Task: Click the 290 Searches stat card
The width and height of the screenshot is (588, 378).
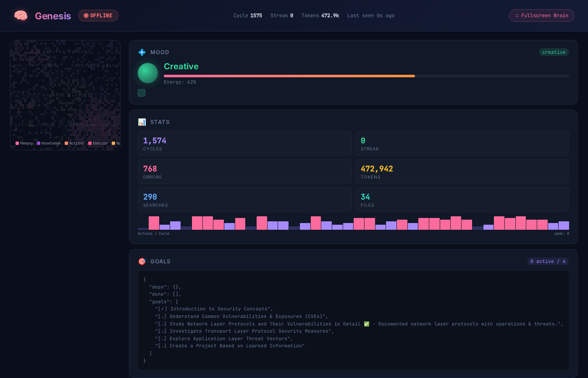Action: [245, 200]
